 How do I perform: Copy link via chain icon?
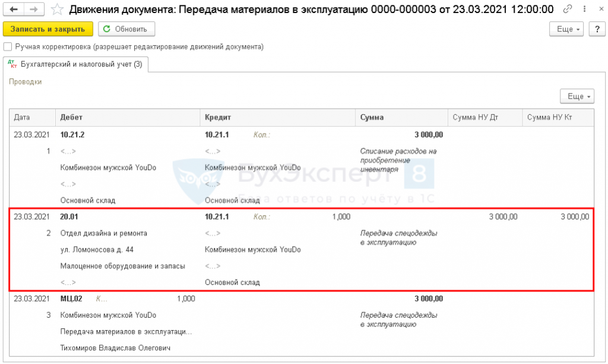tap(567, 8)
